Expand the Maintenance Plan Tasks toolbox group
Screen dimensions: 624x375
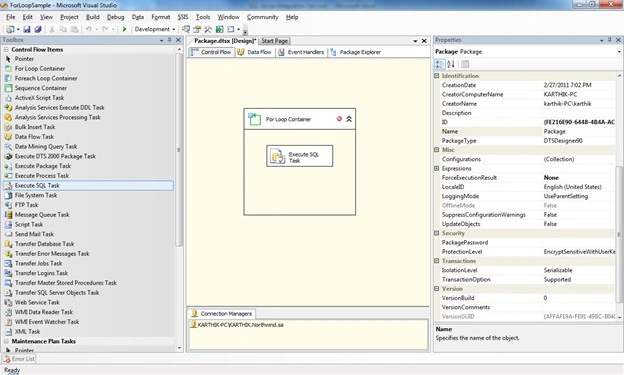coord(6,342)
